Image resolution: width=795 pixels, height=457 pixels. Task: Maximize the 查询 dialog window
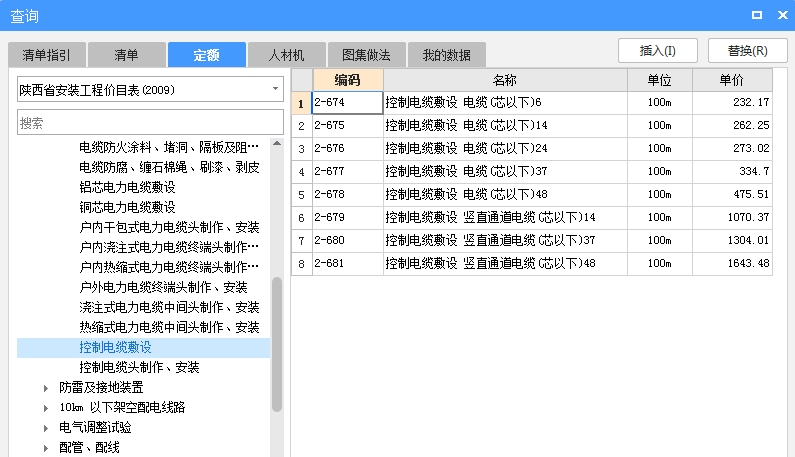point(756,15)
